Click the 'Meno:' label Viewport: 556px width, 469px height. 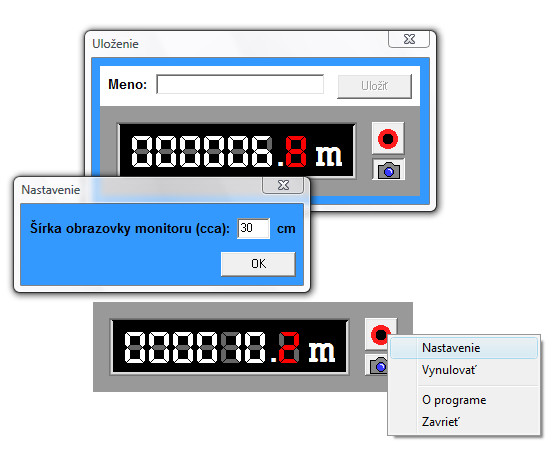(x=127, y=84)
